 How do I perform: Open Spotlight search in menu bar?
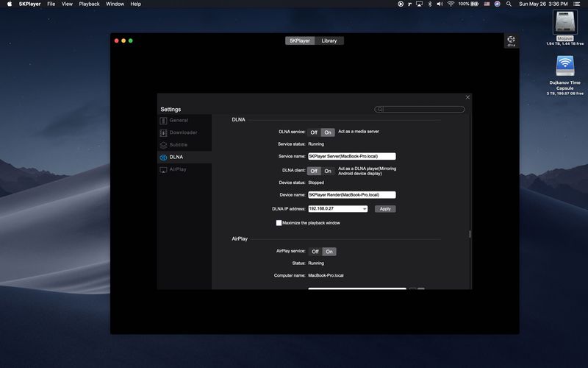(509, 4)
